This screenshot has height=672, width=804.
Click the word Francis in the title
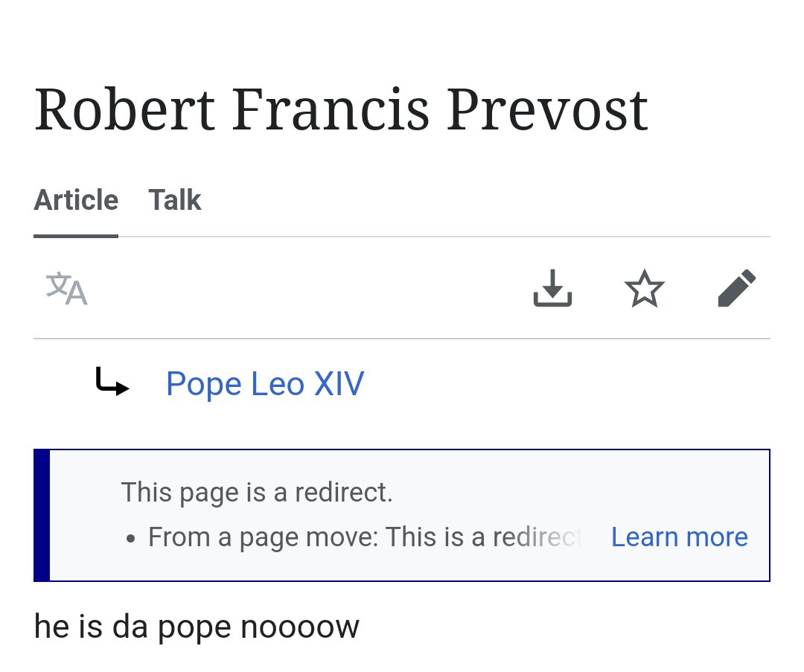pos(331,109)
